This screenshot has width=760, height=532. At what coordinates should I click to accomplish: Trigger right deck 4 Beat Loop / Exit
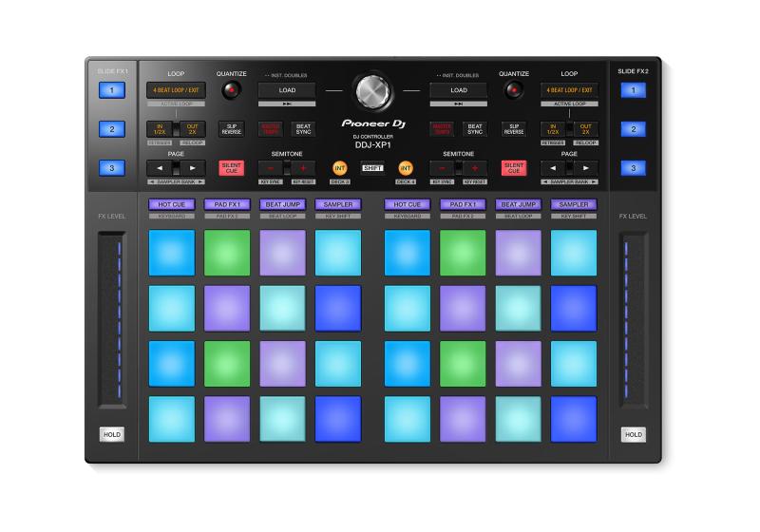pyautogui.click(x=569, y=90)
